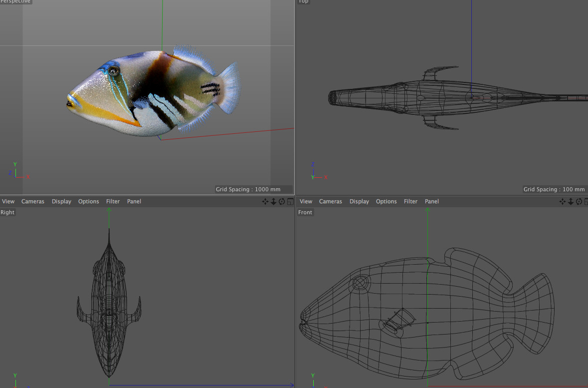
Task: Click the pan (move camera) icon in Right viewport
Action: [265, 202]
